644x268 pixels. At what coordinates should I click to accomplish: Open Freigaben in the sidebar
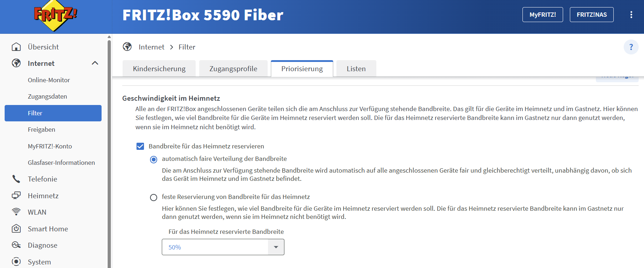[x=41, y=130]
